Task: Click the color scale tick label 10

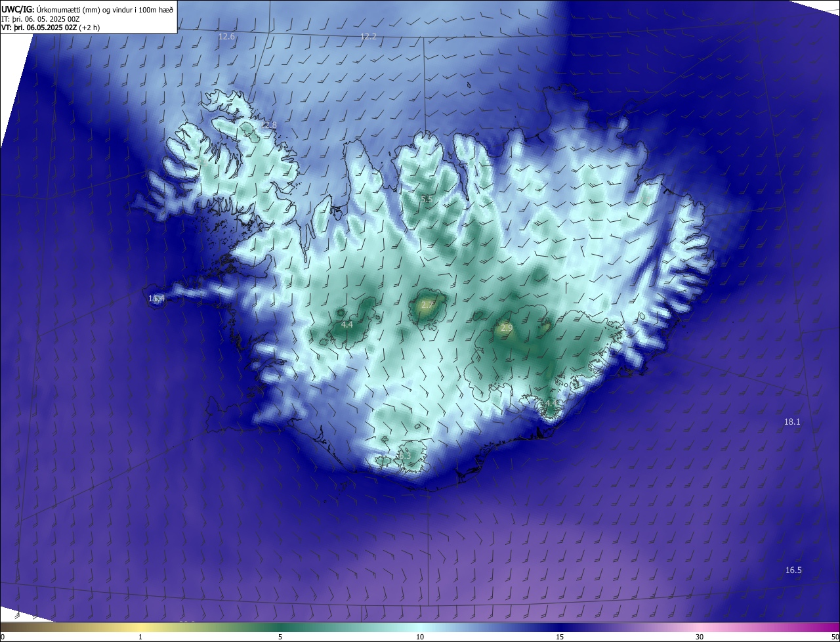Action: pos(420,637)
